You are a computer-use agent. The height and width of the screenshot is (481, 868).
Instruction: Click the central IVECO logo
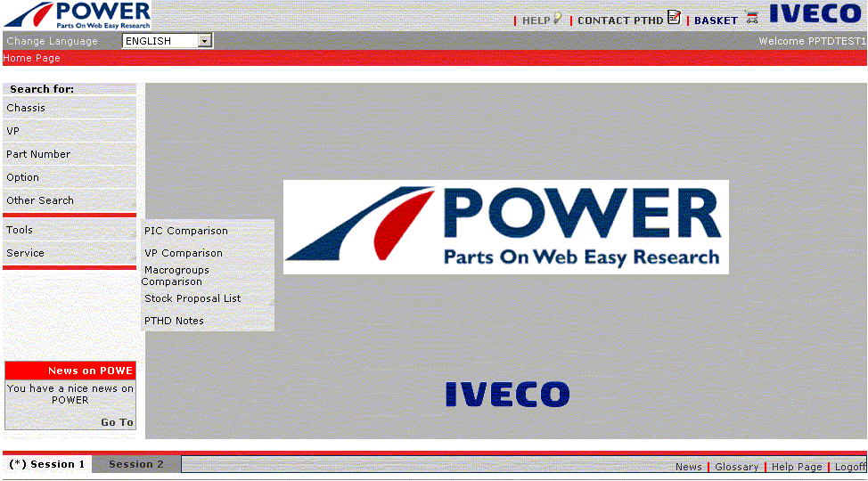pos(508,394)
